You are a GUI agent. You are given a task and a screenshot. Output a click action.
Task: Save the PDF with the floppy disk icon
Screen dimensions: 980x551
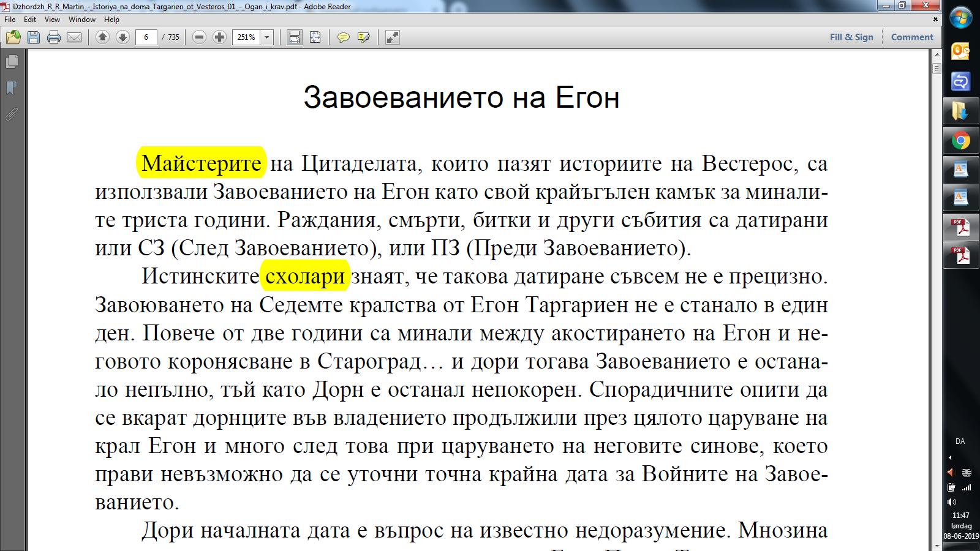[x=34, y=37]
